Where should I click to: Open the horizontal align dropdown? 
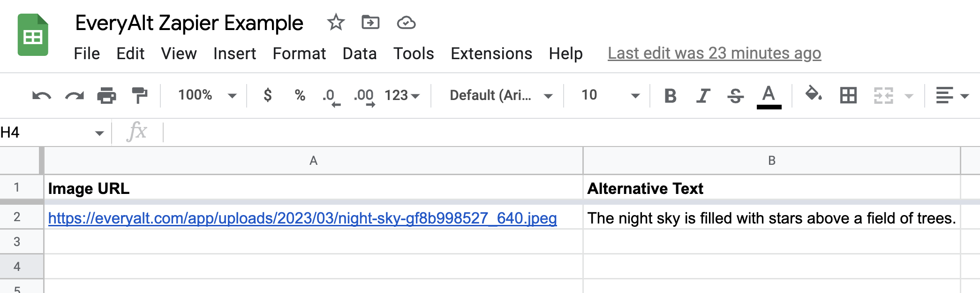[x=952, y=96]
